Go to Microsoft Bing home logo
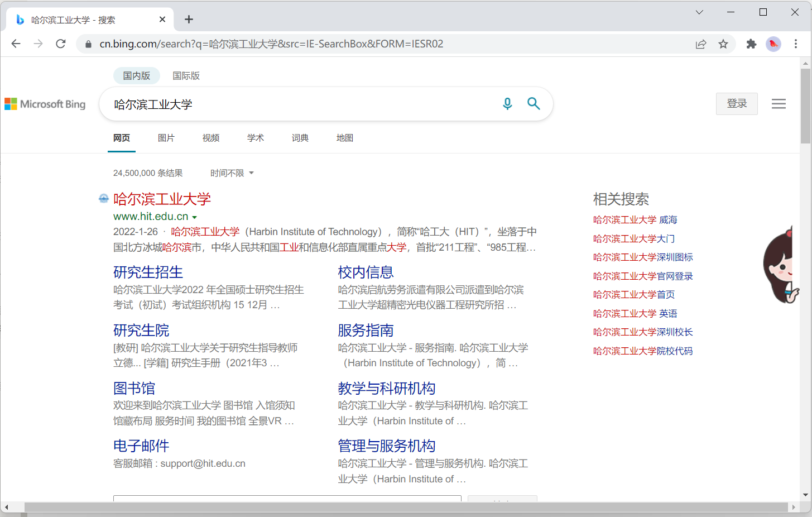Image resolution: width=812 pixels, height=517 pixels. [45, 104]
